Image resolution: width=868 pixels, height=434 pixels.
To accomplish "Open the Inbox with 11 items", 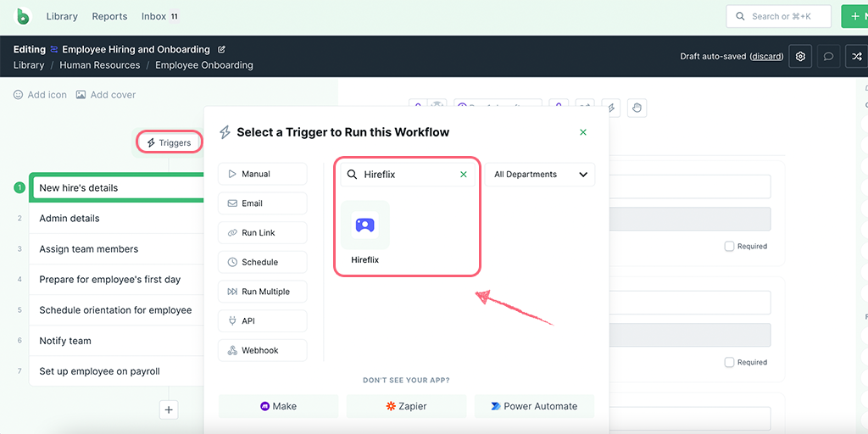I will [x=160, y=16].
